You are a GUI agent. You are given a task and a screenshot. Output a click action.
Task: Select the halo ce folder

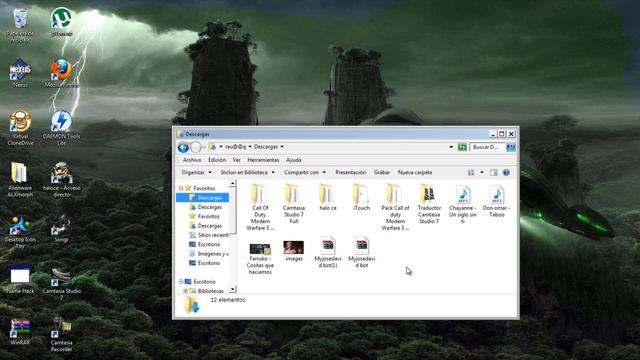[328, 197]
